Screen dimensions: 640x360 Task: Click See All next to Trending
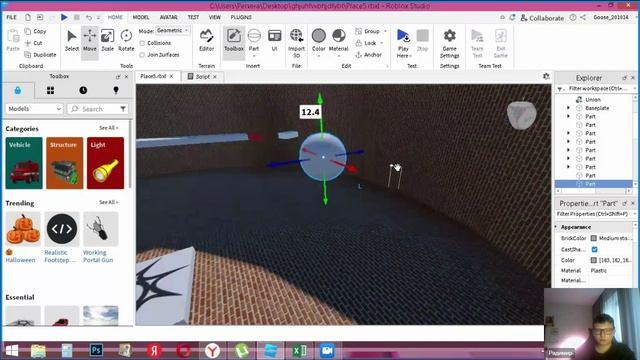point(109,202)
